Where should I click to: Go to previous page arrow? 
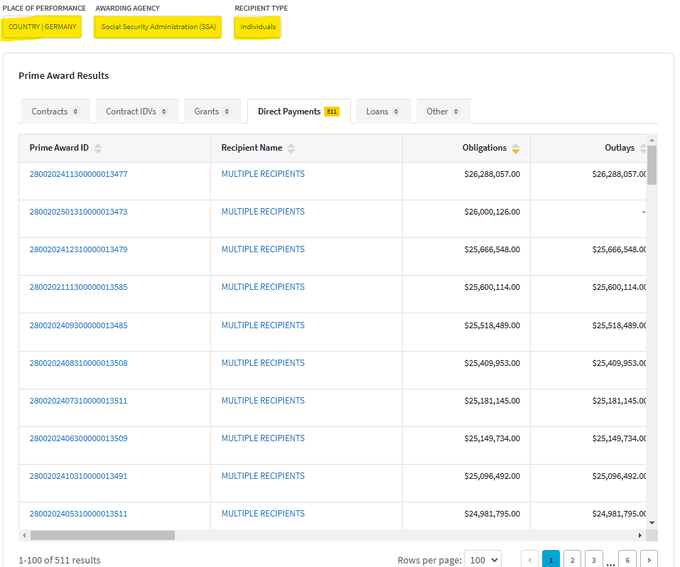click(530, 560)
